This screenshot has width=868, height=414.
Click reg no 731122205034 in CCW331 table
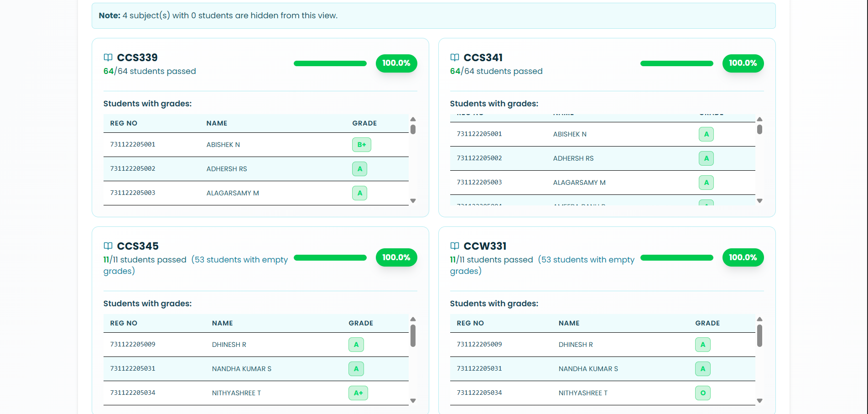479,393
